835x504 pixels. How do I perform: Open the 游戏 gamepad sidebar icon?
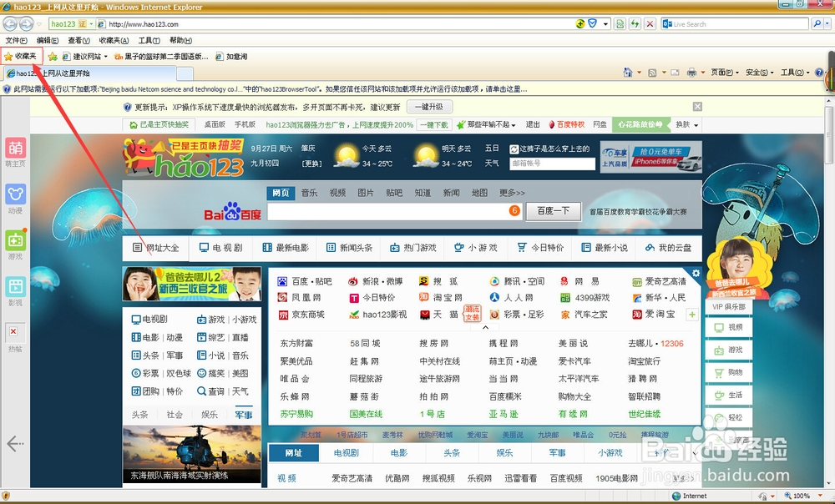[x=15, y=240]
